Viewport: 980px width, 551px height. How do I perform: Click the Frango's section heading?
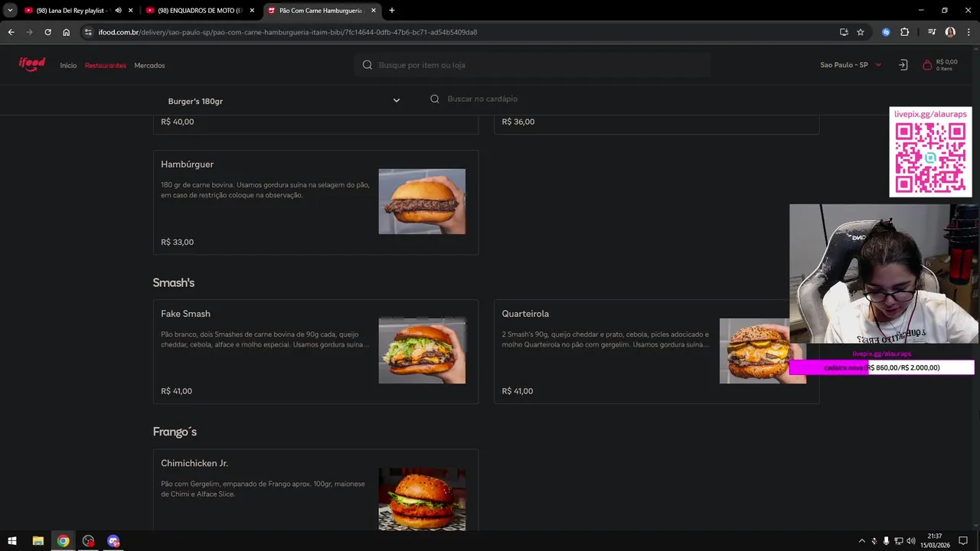click(175, 432)
